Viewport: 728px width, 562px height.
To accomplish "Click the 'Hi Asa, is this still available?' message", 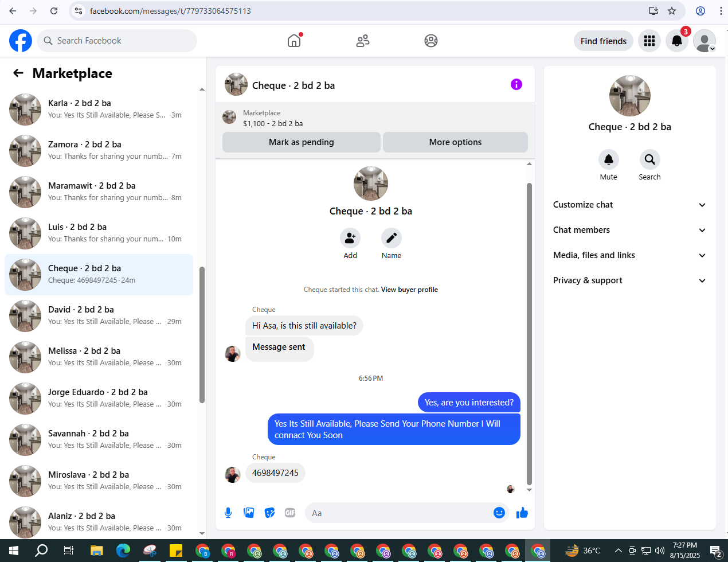I will click(304, 326).
